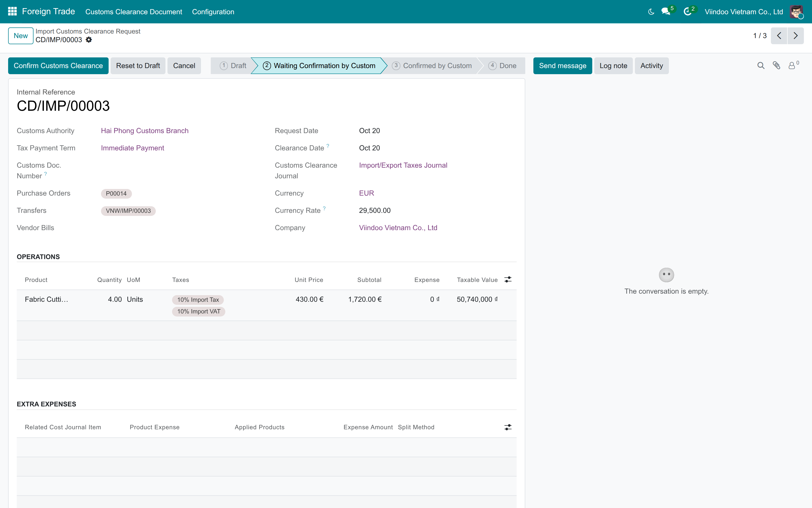812x508 pixels.
Task: Click Currency Rate value 29,500.00
Action: coord(375,210)
